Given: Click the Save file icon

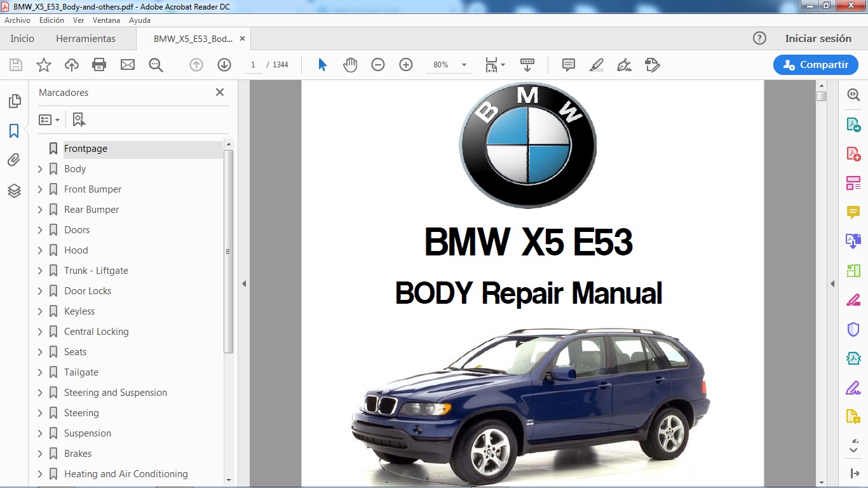Looking at the screenshot, I should (16, 65).
